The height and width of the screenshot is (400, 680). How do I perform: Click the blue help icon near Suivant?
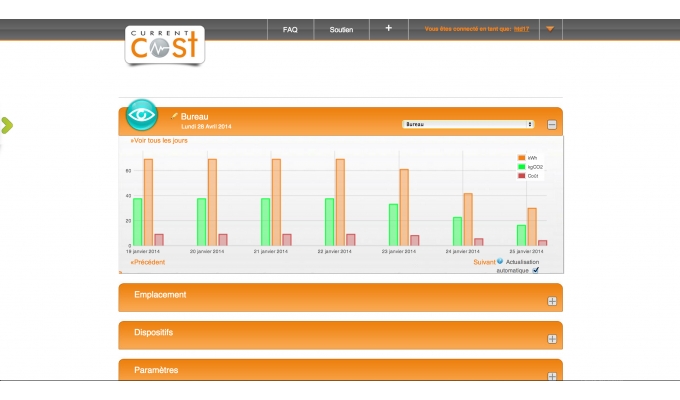(x=500, y=262)
